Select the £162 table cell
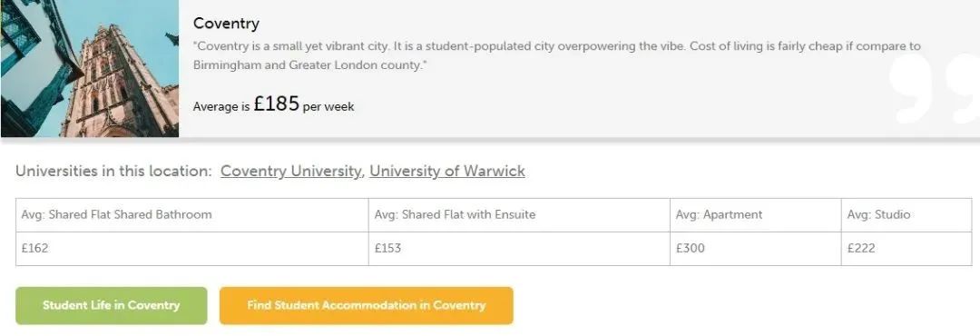 [191, 249]
